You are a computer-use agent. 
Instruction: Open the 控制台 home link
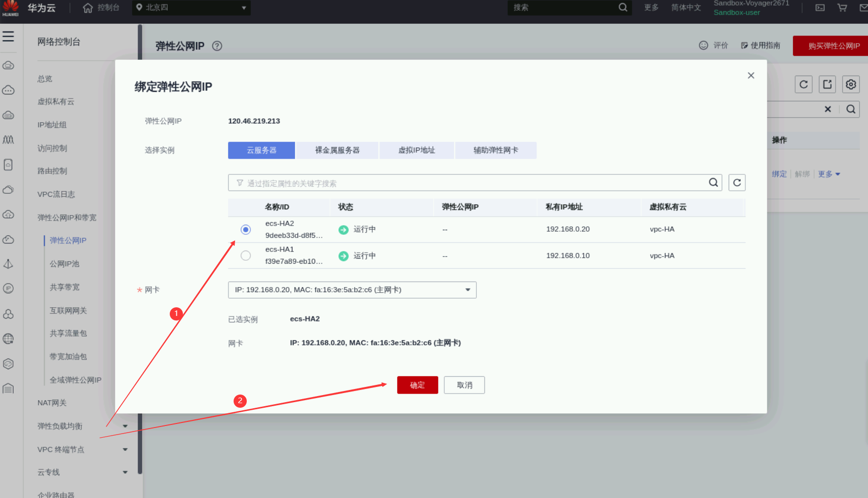click(x=101, y=8)
